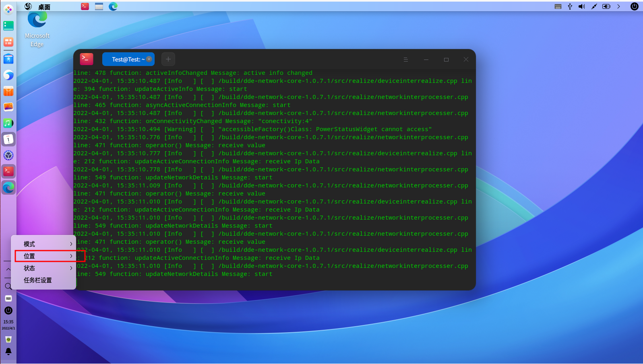The image size is (643, 364).
Task: Launch the blue file manager dock icon
Action: click(8, 59)
